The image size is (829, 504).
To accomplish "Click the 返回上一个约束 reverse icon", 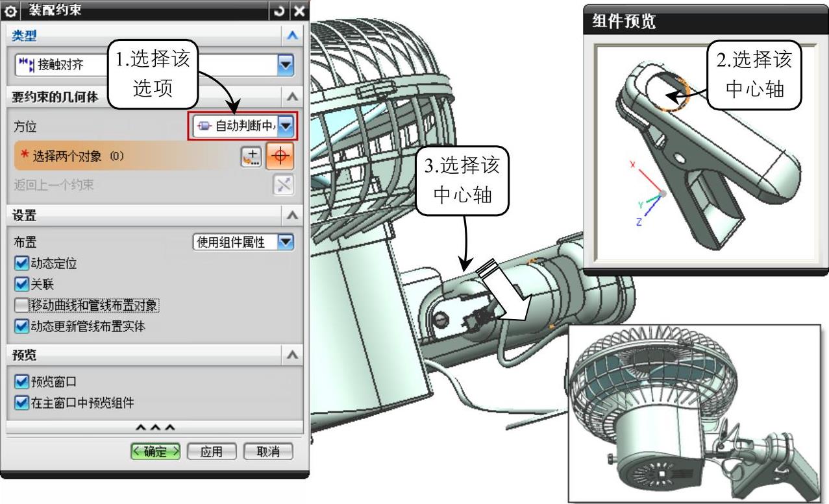I will pyautogui.click(x=283, y=185).
